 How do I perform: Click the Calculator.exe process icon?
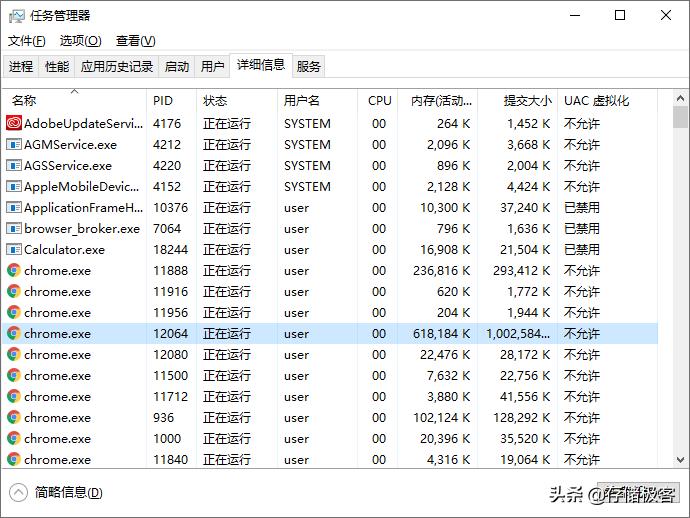pyautogui.click(x=14, y=250)
